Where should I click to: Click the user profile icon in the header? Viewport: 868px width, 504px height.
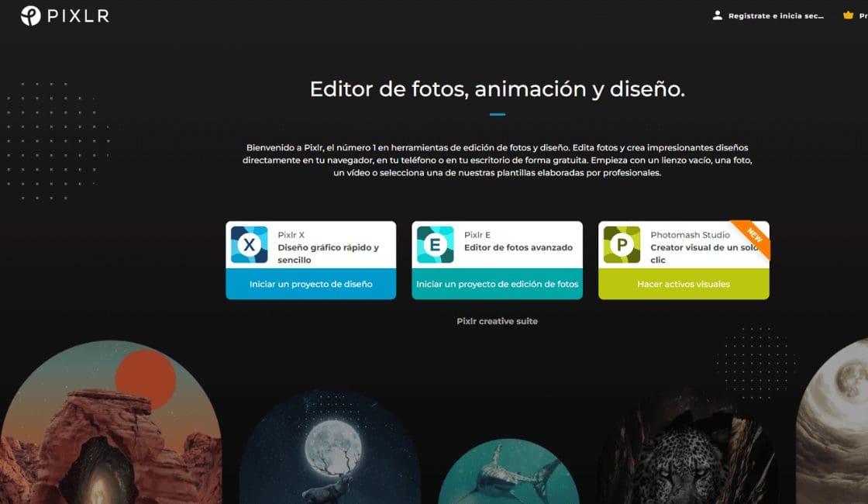717,16
